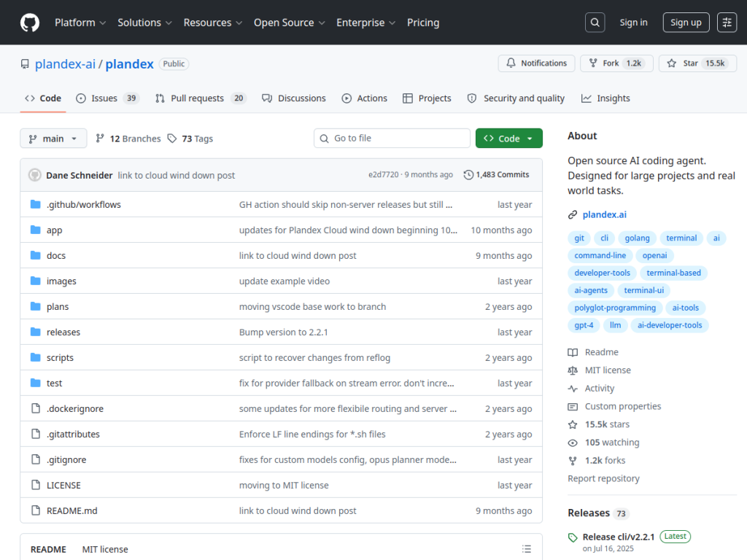Click the link icon next to plandex.ai

click(x=573, y=215)
